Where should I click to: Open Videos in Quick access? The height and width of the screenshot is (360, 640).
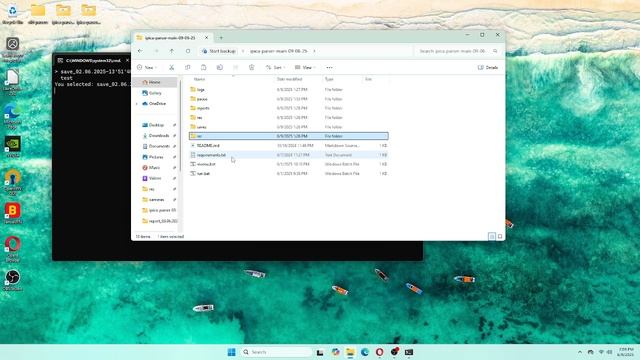(x=155, y=178)
